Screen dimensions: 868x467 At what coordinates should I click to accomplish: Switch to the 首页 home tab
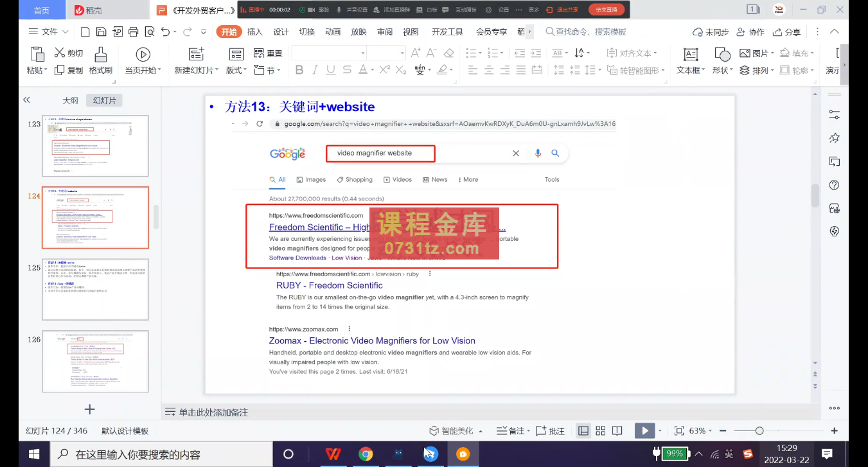42,10
